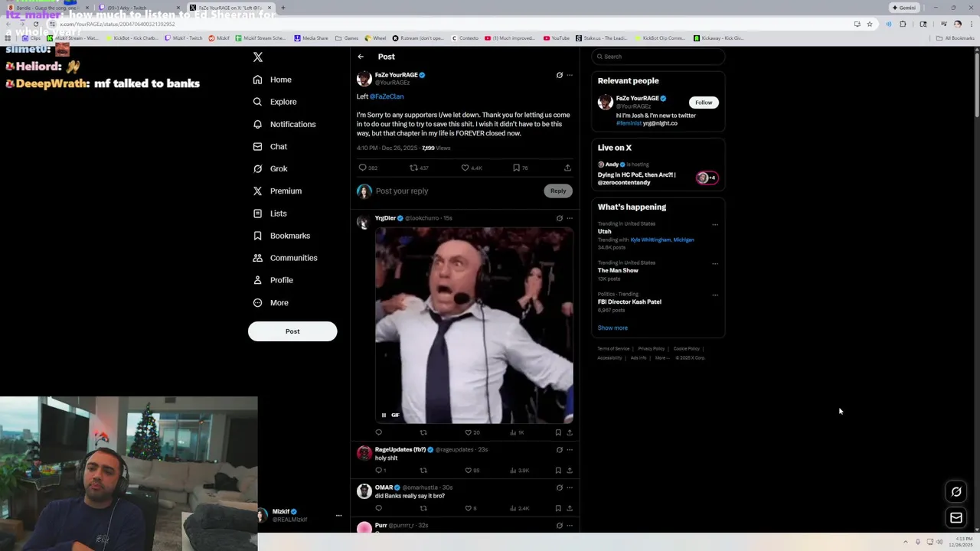Go to Home in X sidebar
The height and width of the screenshot is (551, 980).
coord(273,80)
